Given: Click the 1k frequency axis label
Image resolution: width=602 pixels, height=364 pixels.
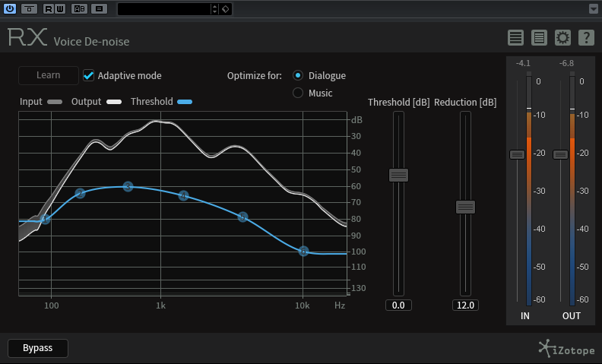Looking at the screenshot, I should 160,305.
